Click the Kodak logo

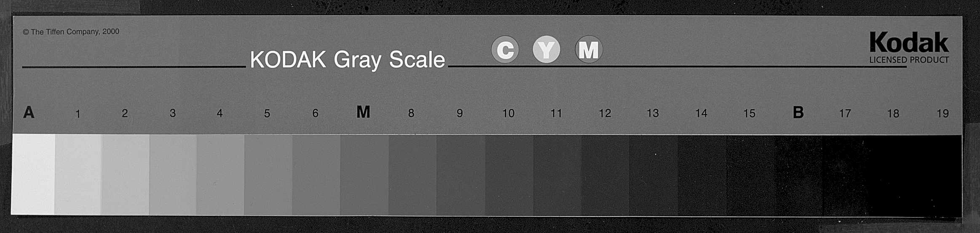(909, 43)
